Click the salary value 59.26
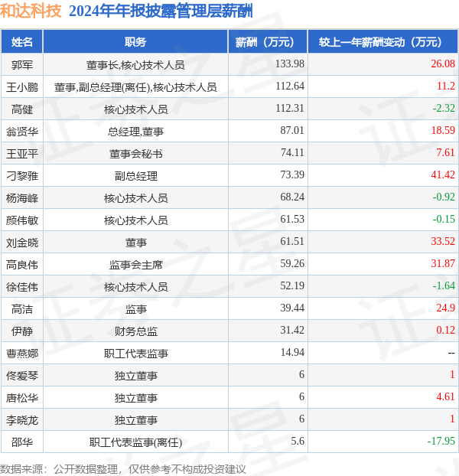 tap(292, 263)
